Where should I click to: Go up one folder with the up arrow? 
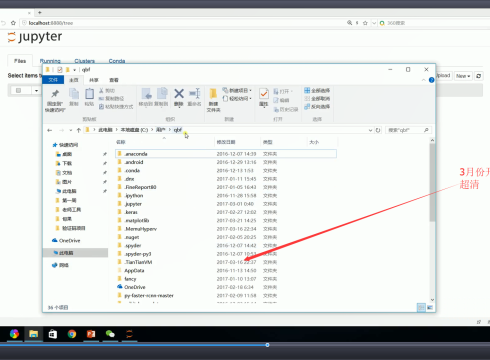pyautogui.click(x=79, y=130)
